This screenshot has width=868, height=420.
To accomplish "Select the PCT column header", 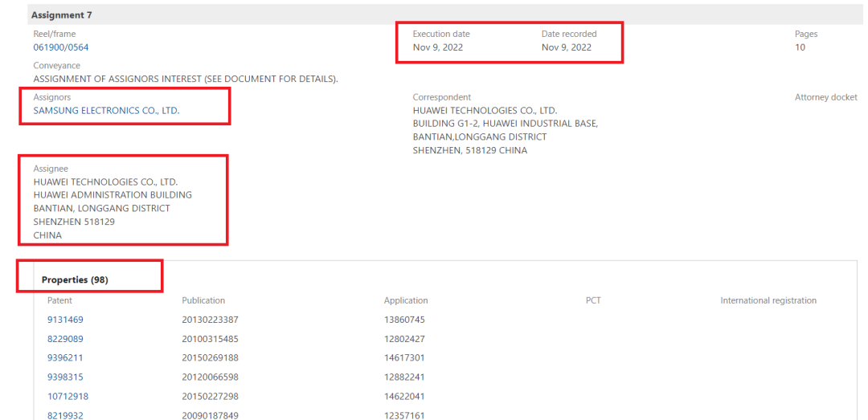I will (593, 300).
